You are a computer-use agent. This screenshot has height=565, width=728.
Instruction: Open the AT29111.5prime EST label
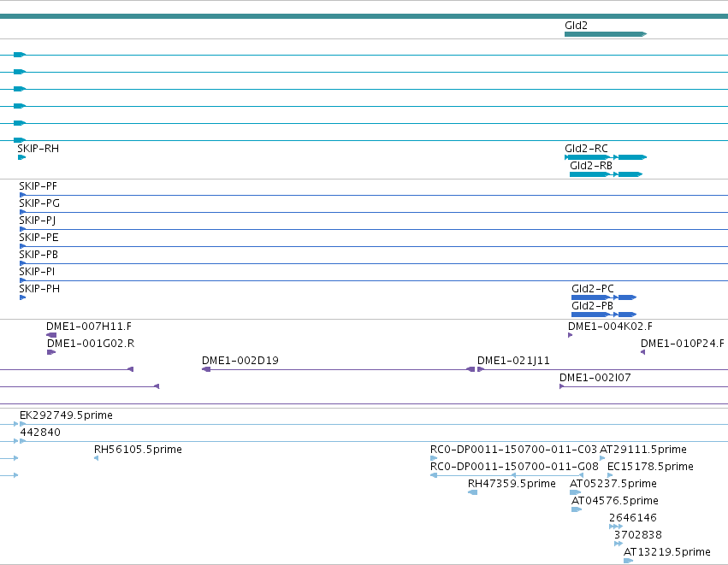(643, 450)
